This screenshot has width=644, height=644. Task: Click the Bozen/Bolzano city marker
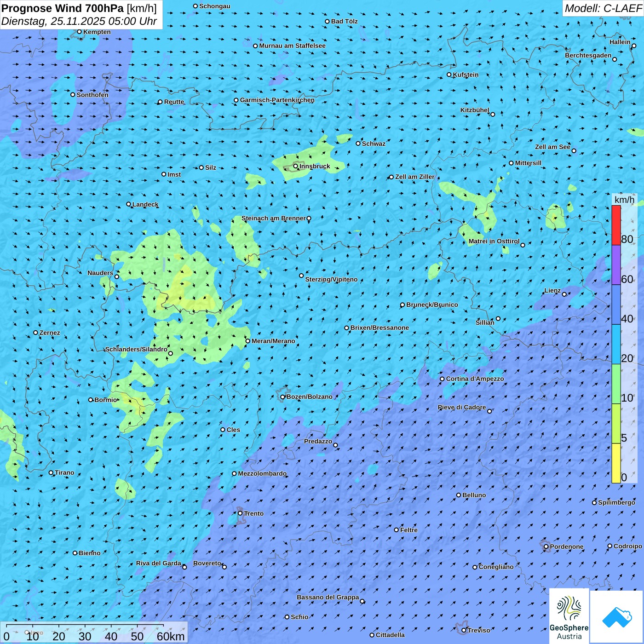coord(283,397)
